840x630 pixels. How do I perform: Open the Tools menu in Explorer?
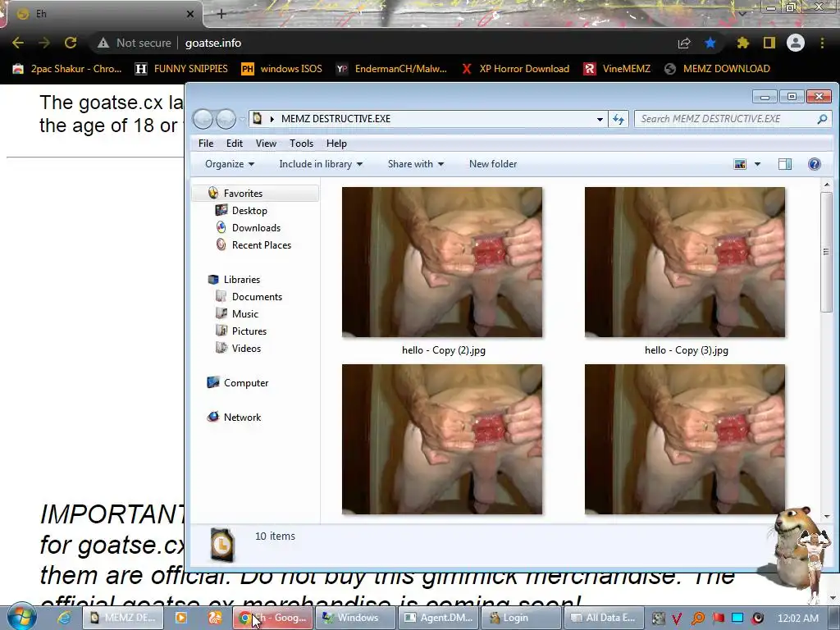coord(301,143)
